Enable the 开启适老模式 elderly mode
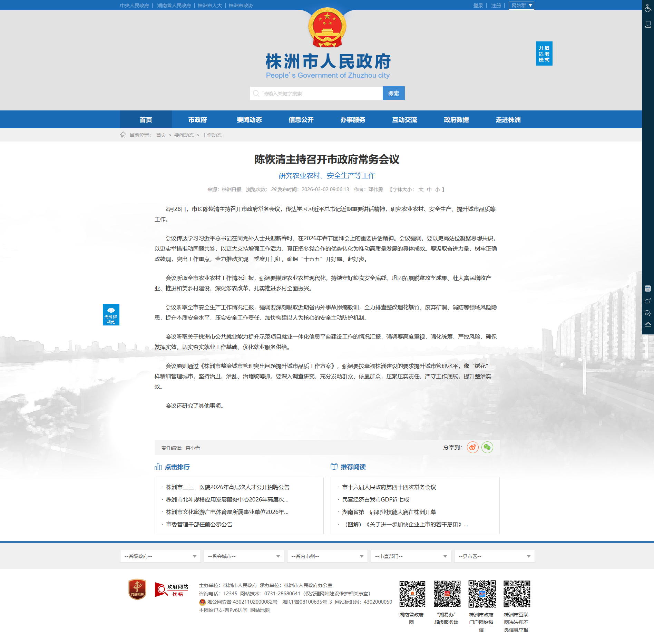The height and width of the screenshot is (644, 654). (x=544, y=53)
